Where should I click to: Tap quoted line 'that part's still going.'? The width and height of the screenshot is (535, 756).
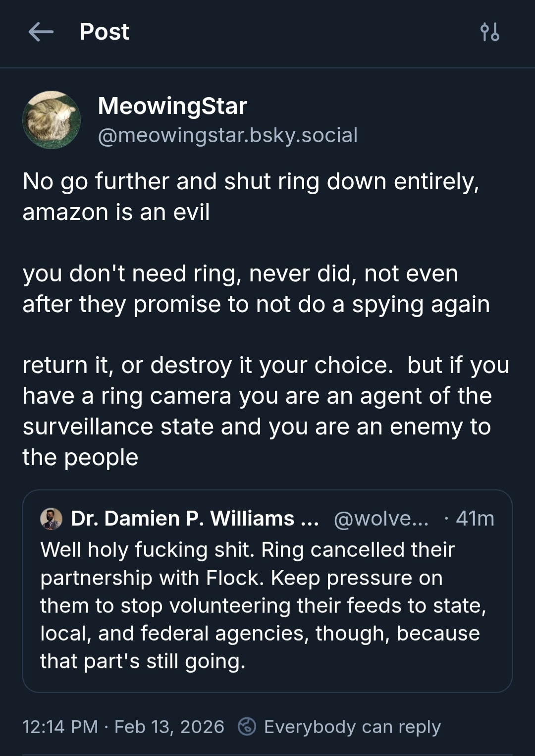(x=143, y=661)
